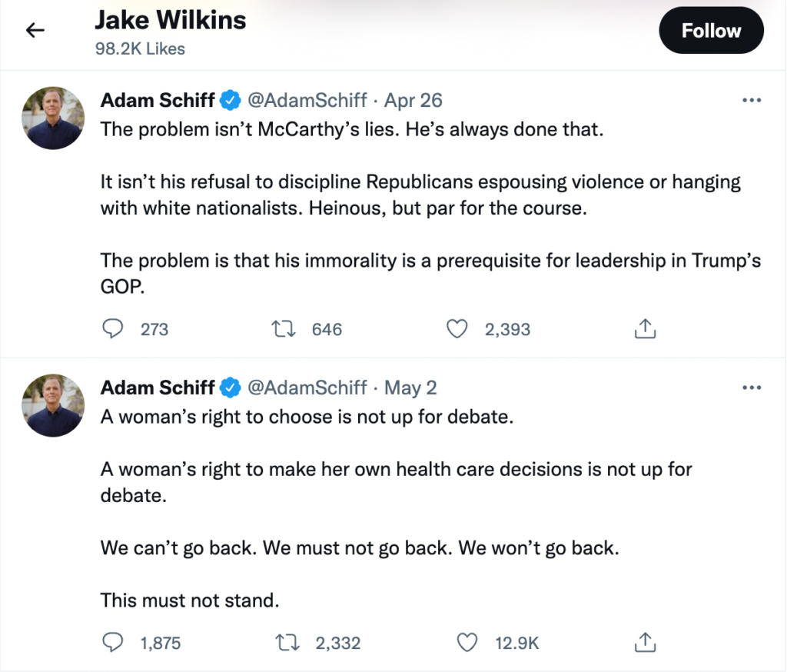Open more options on Apr 26 tweet
This screenshot has height=672, width=787.
point(751,101)
